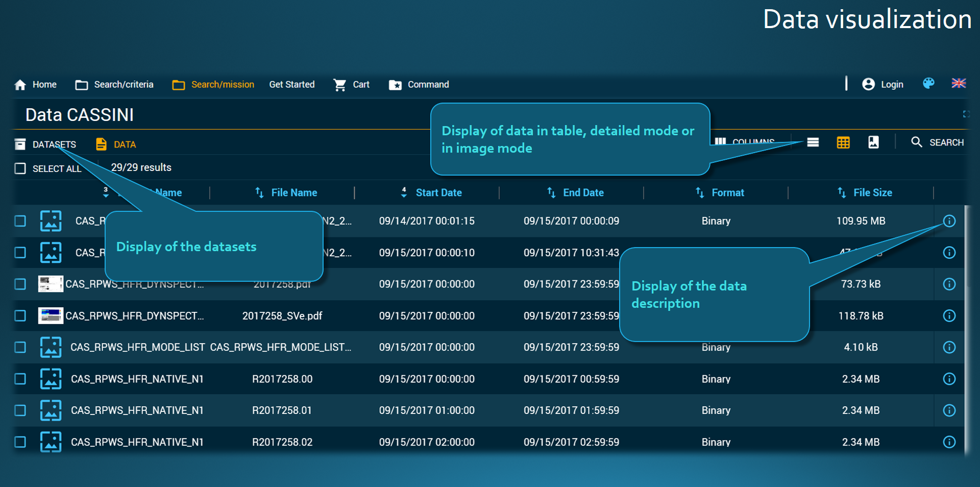Click the 4.10 kB file size cell
Image resolution: width=980 pixels, height=487 pixels.
861,348
